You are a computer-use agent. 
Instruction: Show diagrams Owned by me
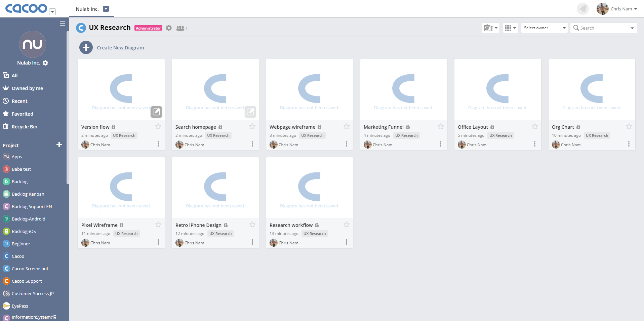point(27,88)
